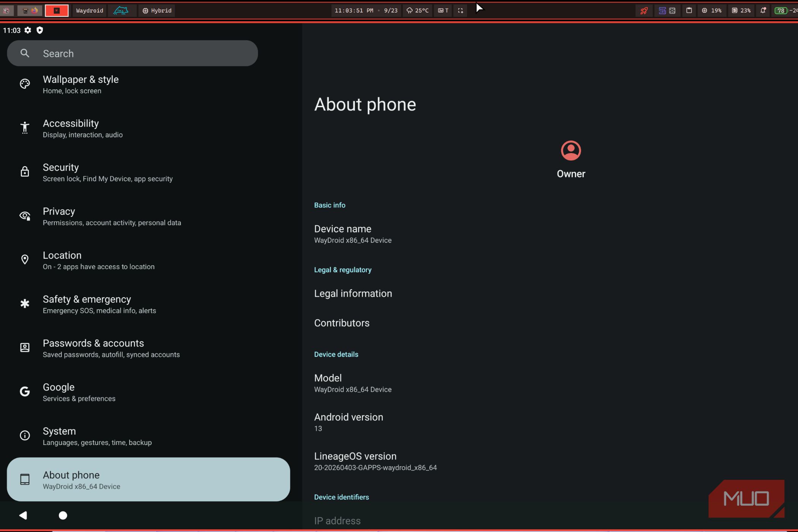Click 'Basic info' section header
The width and height of the screenshot is (798, 532).
pyautogui.click(x=329, y=205)
